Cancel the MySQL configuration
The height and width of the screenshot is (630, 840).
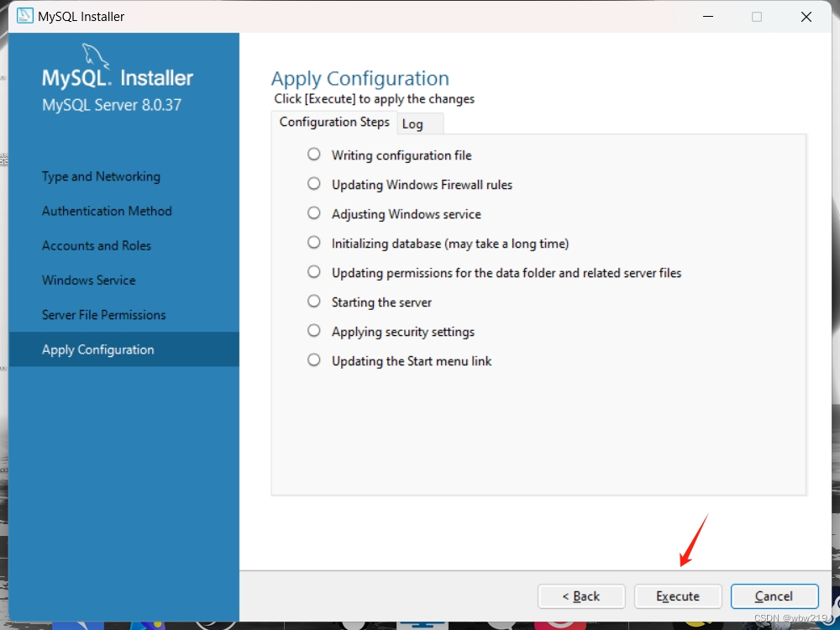[x=774, y=596]
